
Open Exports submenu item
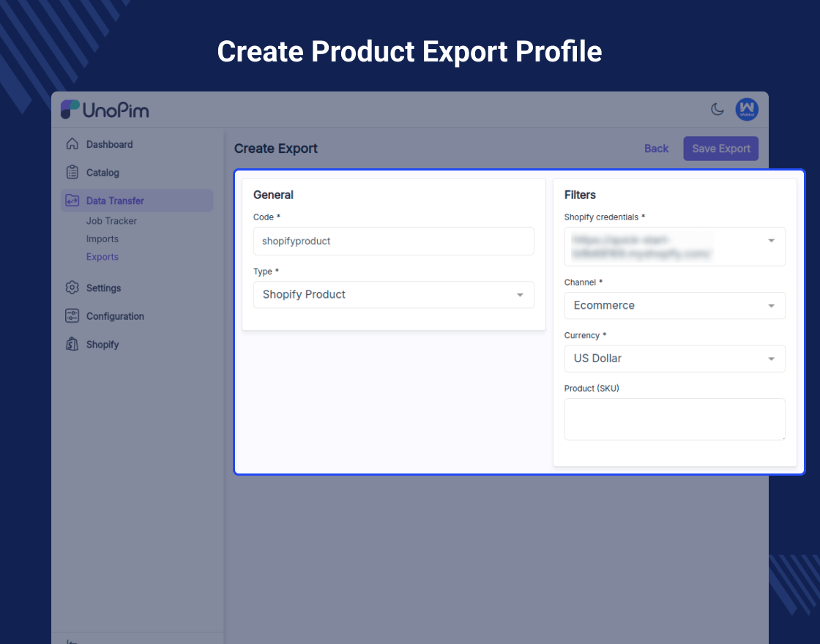102,257
